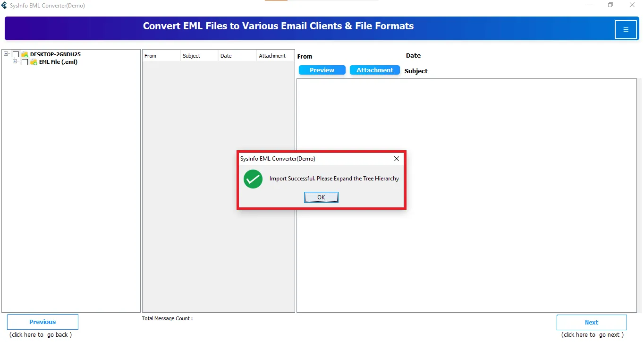Click the DESKTOP-2GNDH25 folder icon

click(x=25, y=54)
